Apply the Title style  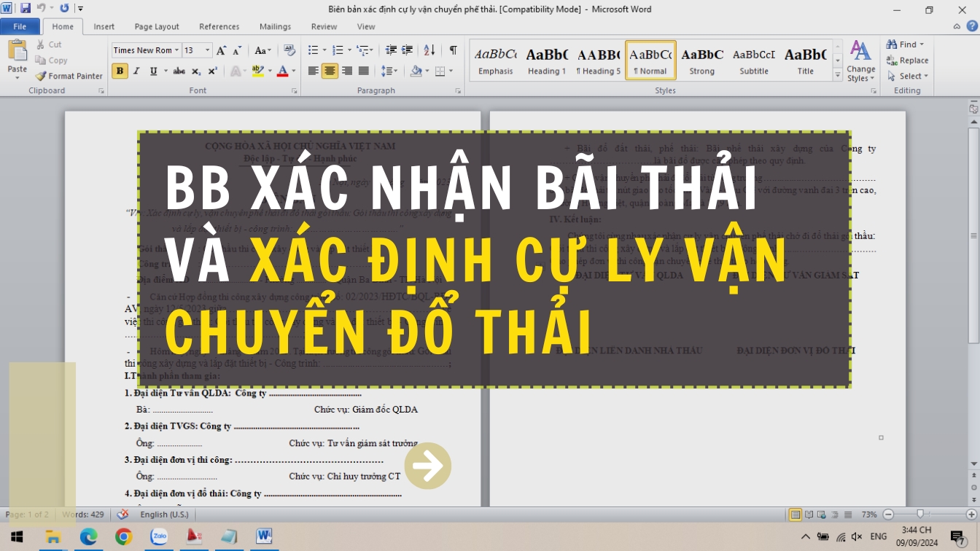[805, 60]
